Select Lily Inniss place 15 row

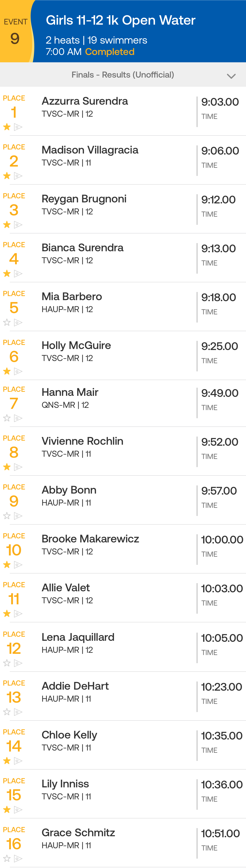pyautogui.click(x=123, y=793)
